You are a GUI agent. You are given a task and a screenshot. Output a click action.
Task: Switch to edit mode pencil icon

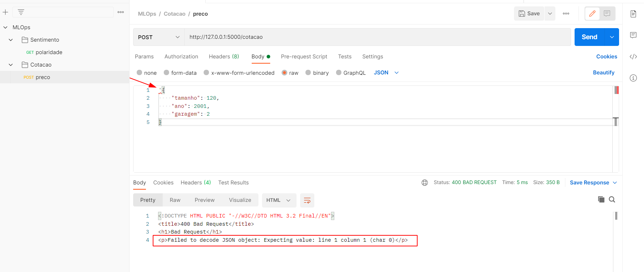592,14
